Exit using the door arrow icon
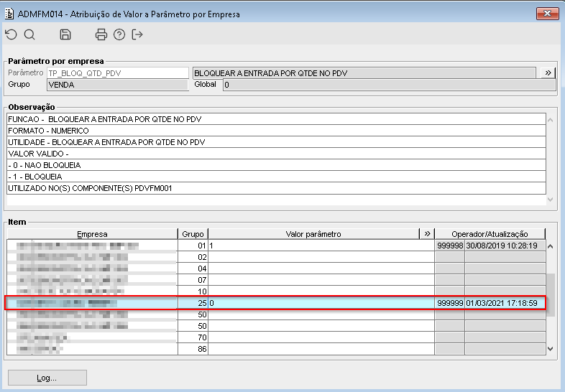This screenshot has width=565, height=392. coord(137,34)
